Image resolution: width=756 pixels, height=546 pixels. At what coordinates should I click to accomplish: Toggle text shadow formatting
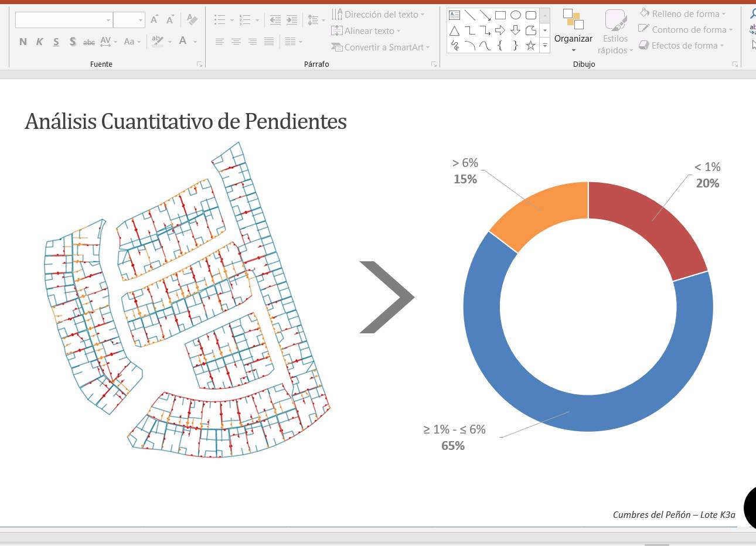[x=72, y=42]
